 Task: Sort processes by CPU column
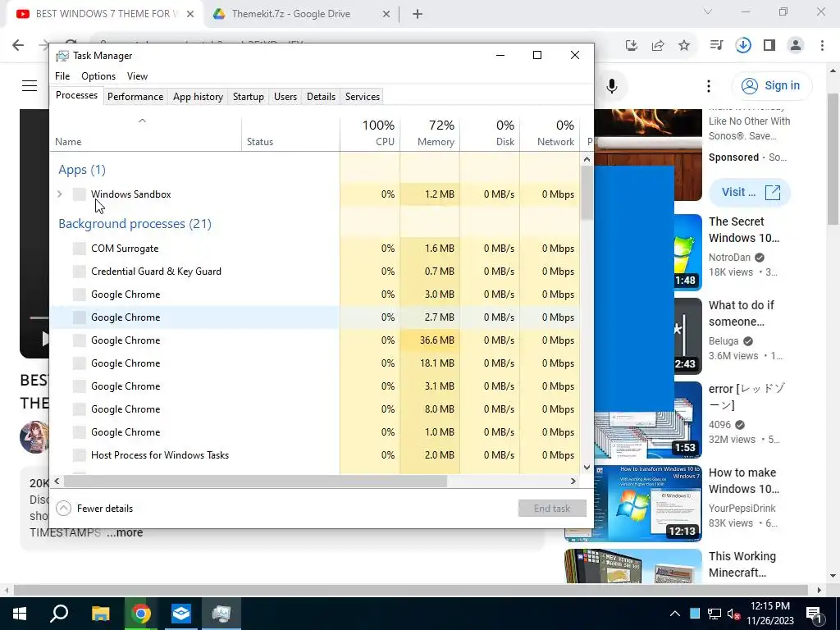click(x=370, y=133)
